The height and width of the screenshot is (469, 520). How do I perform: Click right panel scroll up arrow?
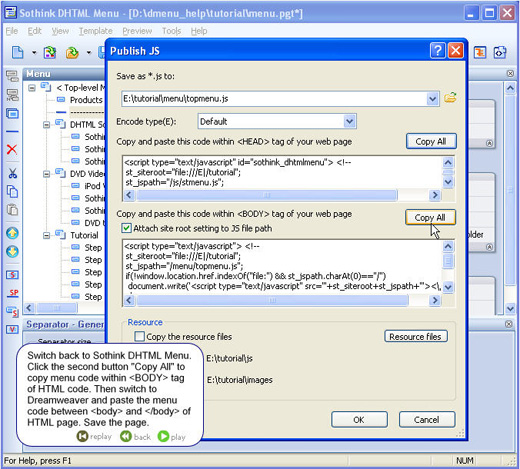[510, 88]
